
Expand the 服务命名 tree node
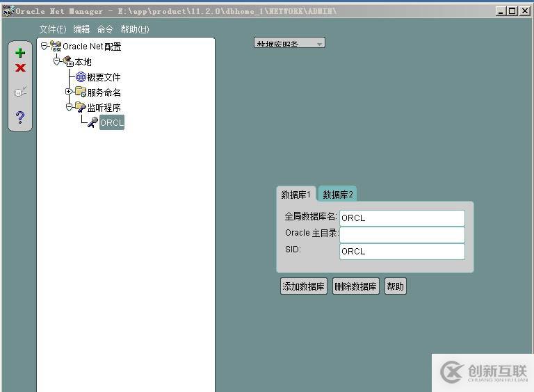69,92
